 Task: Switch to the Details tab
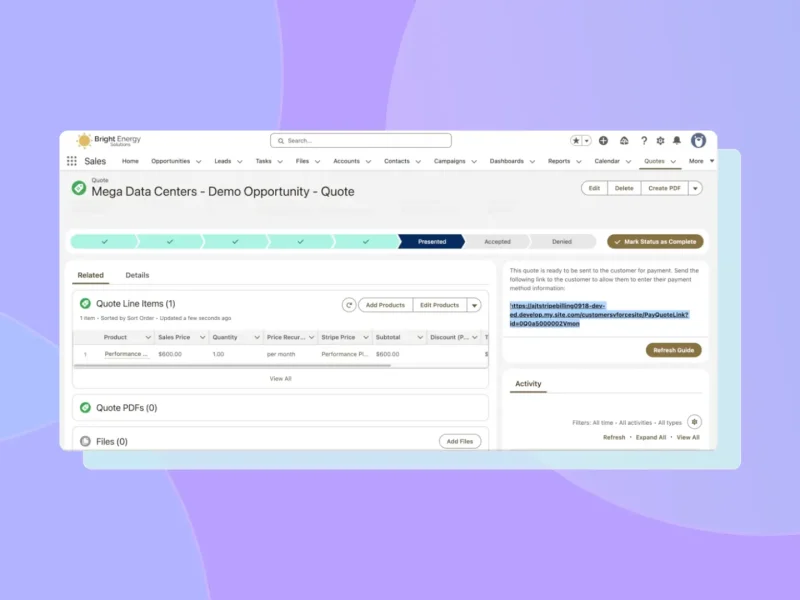(x=137, y=274)
